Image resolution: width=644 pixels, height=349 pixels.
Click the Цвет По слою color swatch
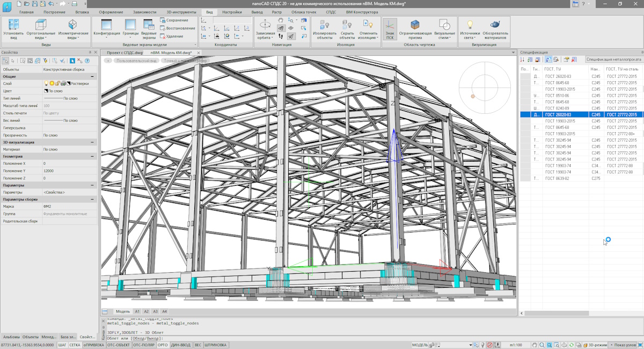coord(46,91)
